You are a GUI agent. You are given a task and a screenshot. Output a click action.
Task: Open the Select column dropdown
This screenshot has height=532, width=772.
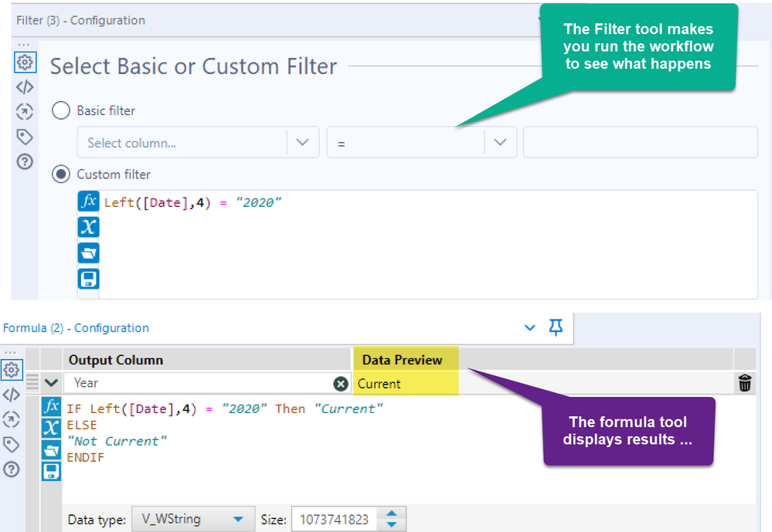pyautogui.click(x=302, y=143)
